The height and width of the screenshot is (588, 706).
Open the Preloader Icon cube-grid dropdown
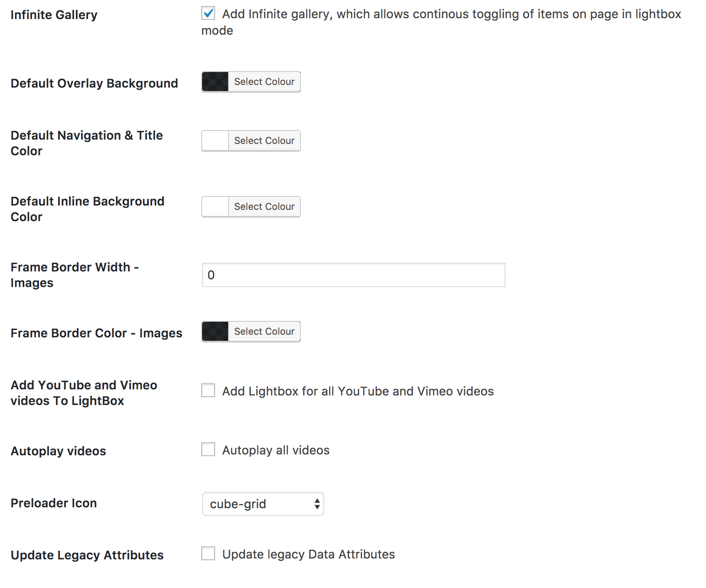pyautogui.click(x=263, y=504)
